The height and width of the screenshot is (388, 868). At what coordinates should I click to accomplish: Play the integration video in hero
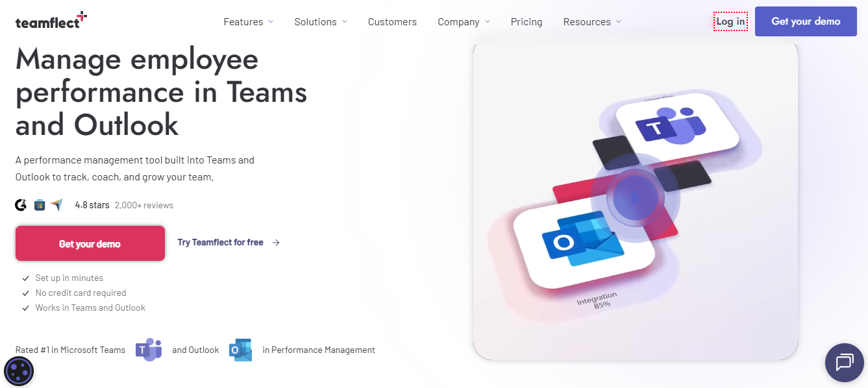[636, 199]
